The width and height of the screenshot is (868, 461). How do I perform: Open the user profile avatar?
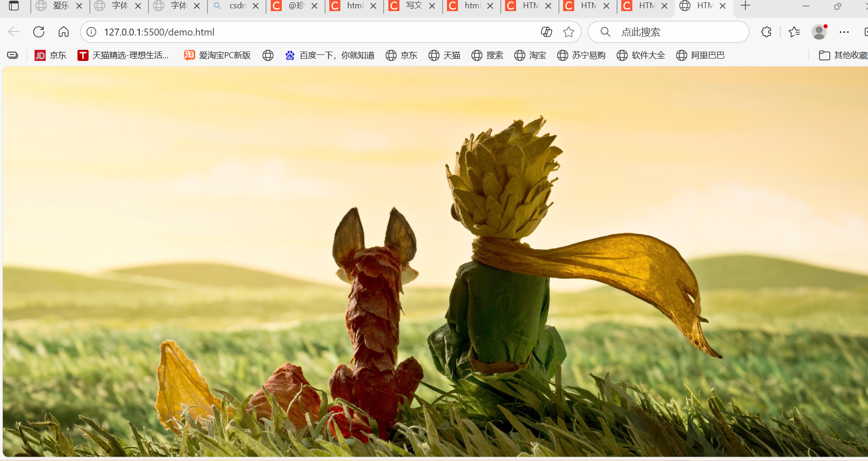point(819,32)
